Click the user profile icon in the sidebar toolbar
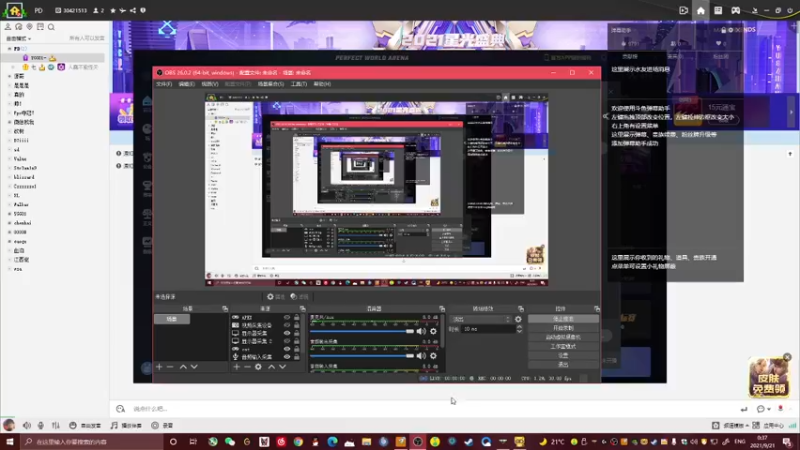The height and width of the screenshot is (450, 800). (x=8, y=27)
